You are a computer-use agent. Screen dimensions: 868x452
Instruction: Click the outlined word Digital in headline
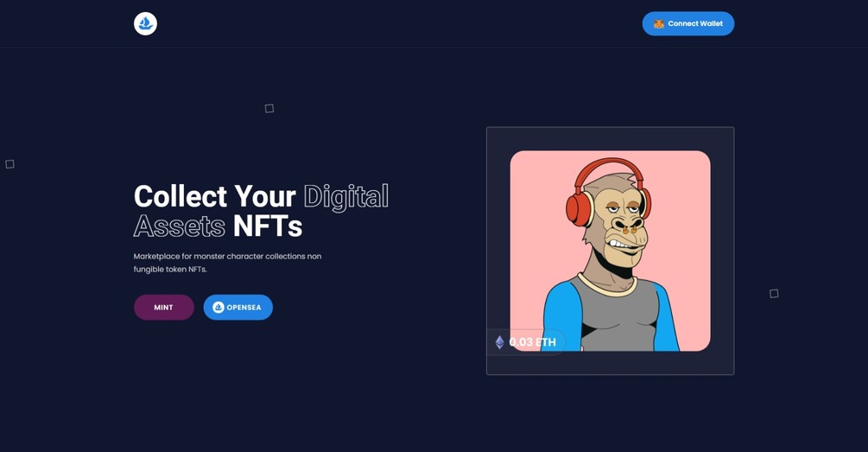[x=346, y=197]
